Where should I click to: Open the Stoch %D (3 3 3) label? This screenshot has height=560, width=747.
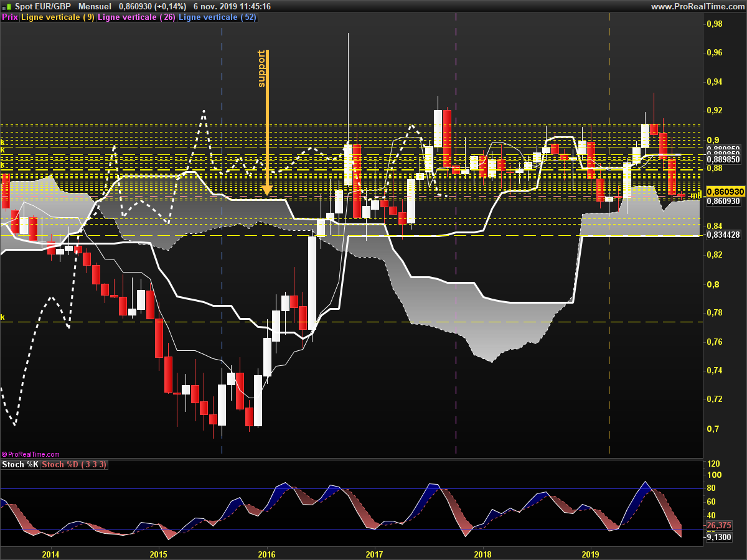click(x=73, y=465)
